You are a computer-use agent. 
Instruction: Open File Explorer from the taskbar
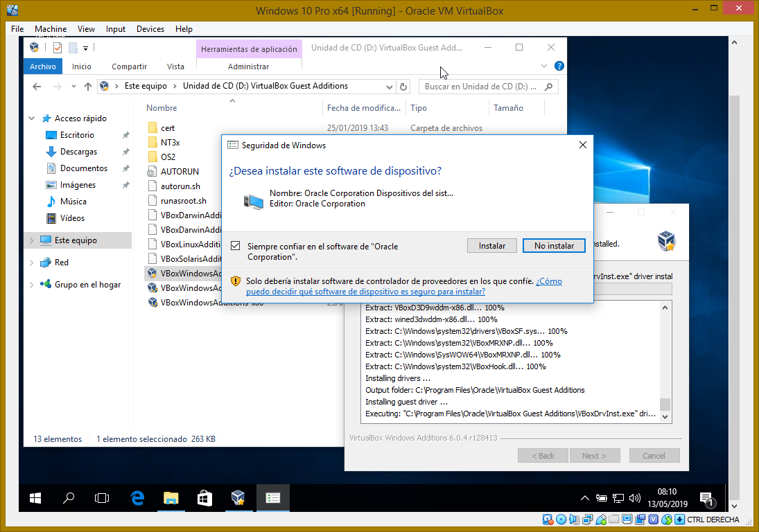coord(171,497)
